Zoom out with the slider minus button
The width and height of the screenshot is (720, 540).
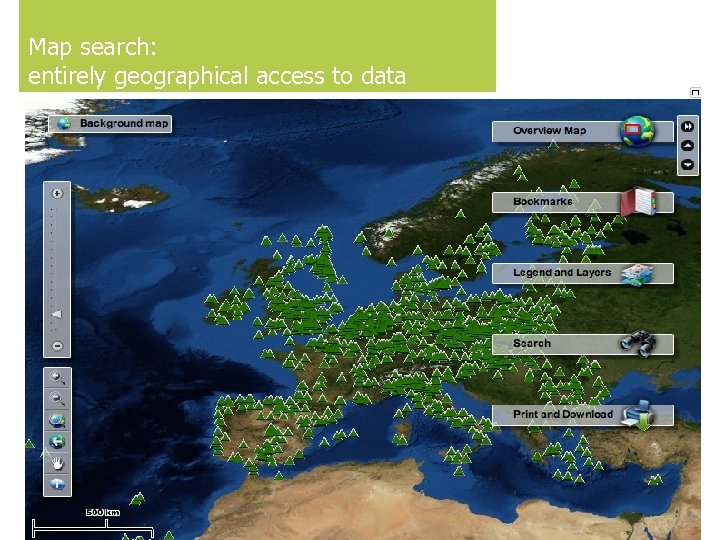[x=57, y=346]
